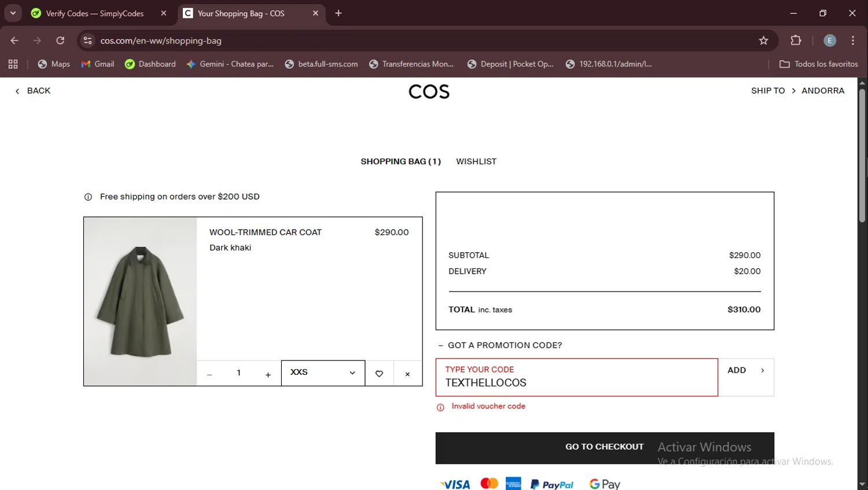Open the Chrome profile avatar

(830, 40)
